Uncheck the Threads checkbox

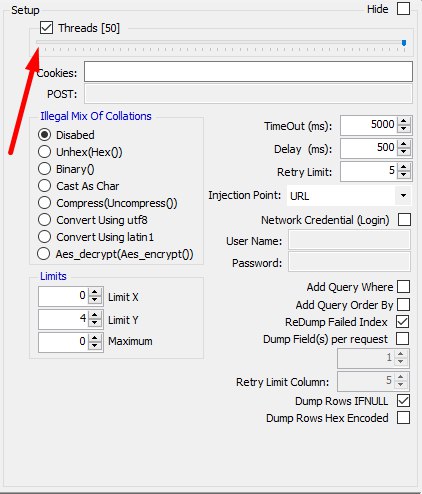pyautogui.click(x=46, y=28)
